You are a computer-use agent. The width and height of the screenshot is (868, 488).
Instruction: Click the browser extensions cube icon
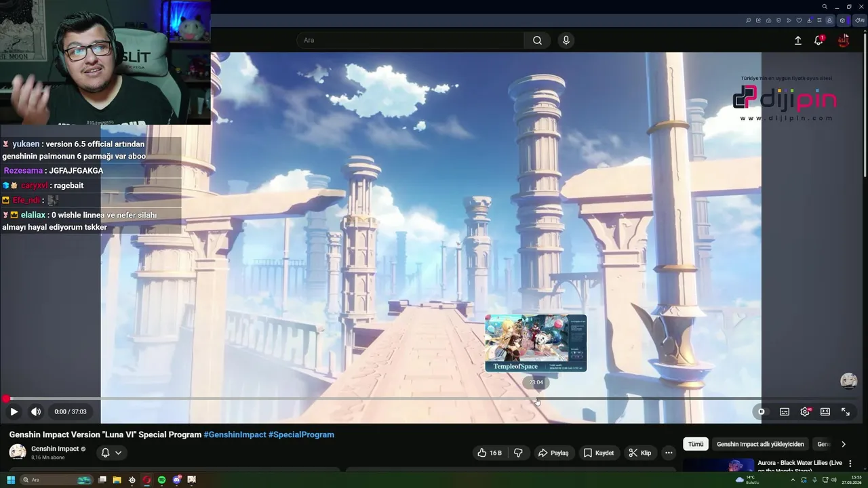tap(843, 20)
